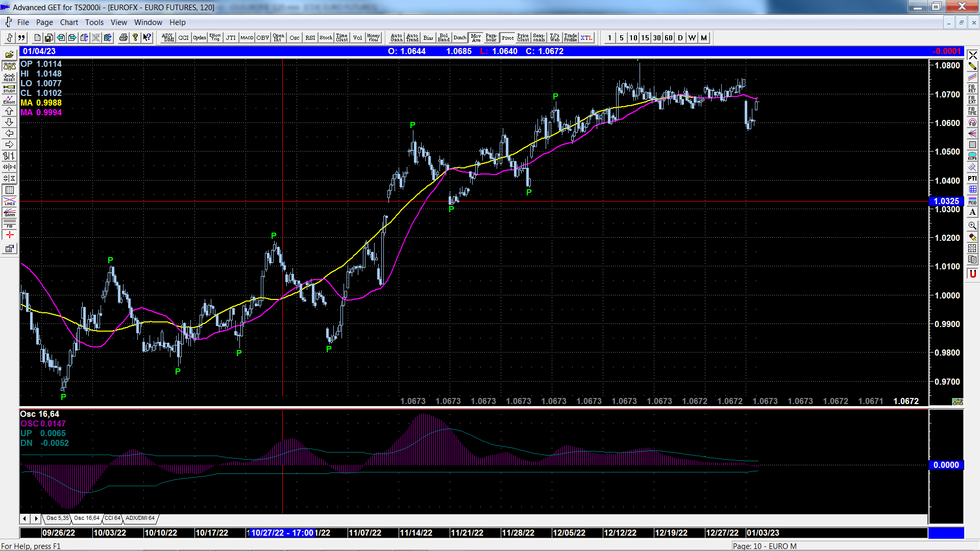Select the FIB levels tool in left sidebar
This screenshot has height=551, width=980.
9,223
